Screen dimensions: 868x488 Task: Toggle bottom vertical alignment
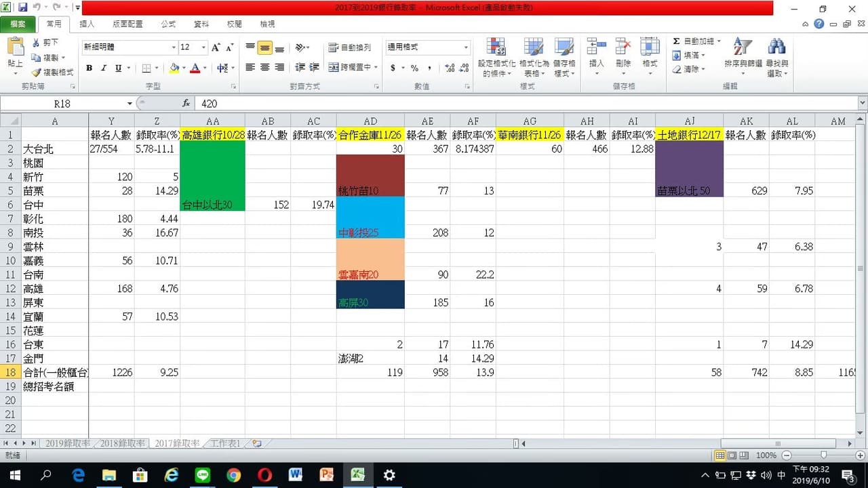pos(279,47)
